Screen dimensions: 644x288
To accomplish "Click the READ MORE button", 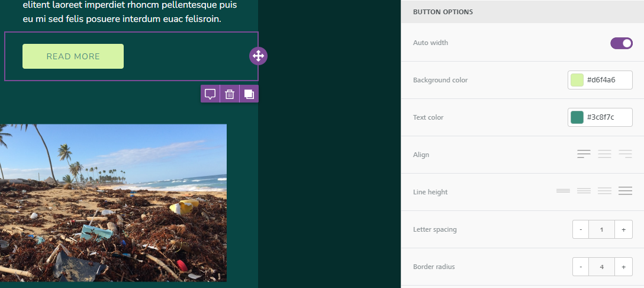I will pos(73,56).
